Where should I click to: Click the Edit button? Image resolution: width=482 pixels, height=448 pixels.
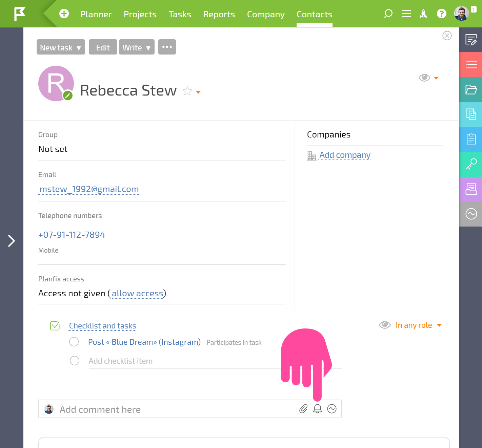point(103,47)
